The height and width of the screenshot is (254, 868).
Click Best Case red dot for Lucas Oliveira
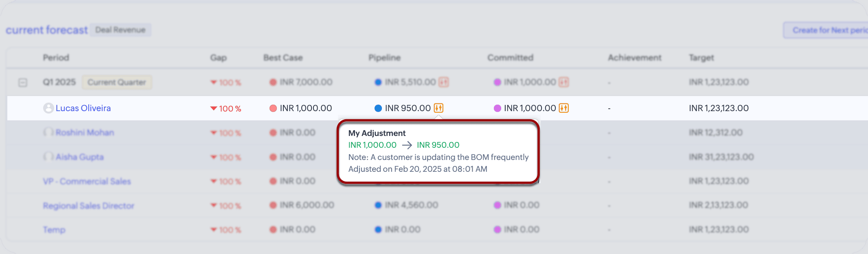(x=273, y=108)
